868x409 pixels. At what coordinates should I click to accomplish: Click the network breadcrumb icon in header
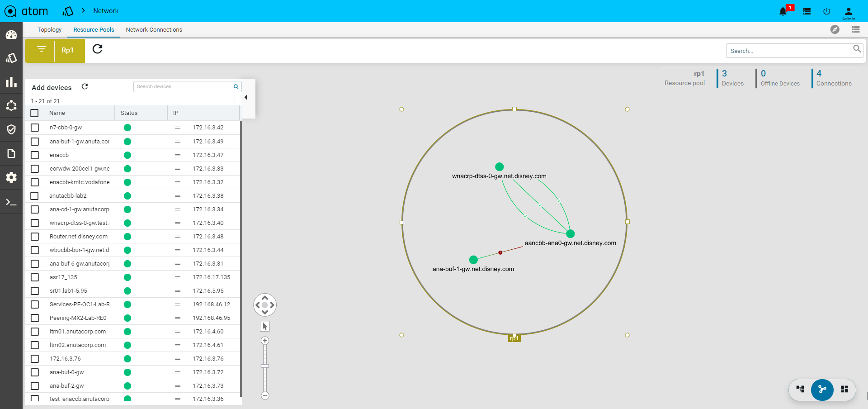click(68, 11)
